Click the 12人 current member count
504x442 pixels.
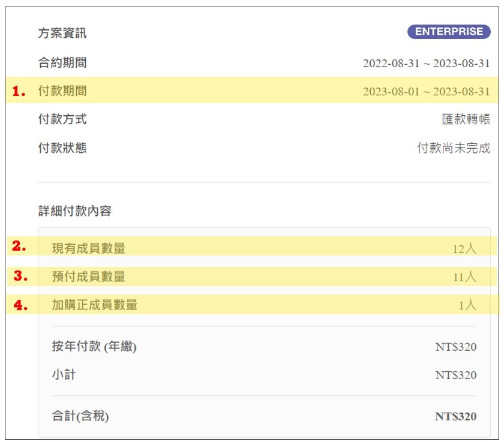pyautogui.click(x=464, y=248)
